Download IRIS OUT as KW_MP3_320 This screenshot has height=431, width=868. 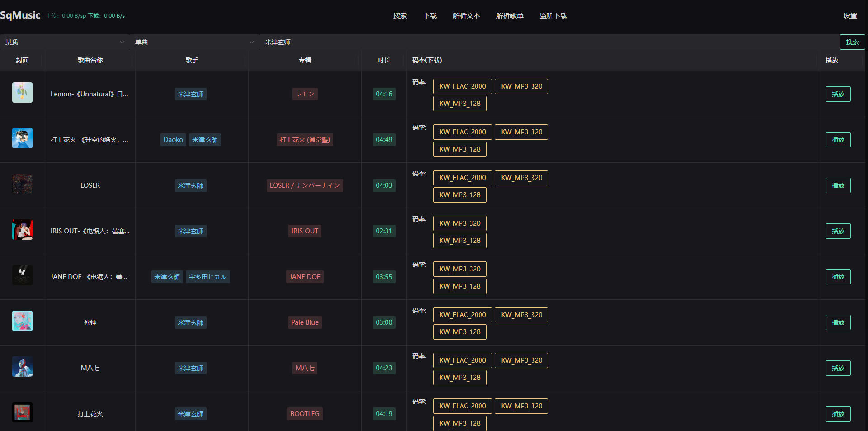pyautogui.click(x=459, y=223)
